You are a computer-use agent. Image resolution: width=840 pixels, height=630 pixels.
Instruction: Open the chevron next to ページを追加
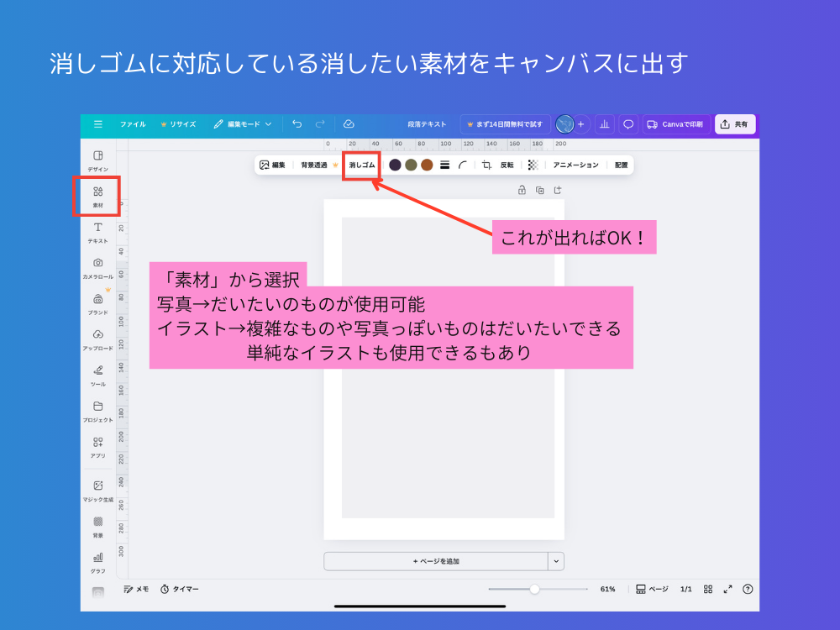pos(555,560)
